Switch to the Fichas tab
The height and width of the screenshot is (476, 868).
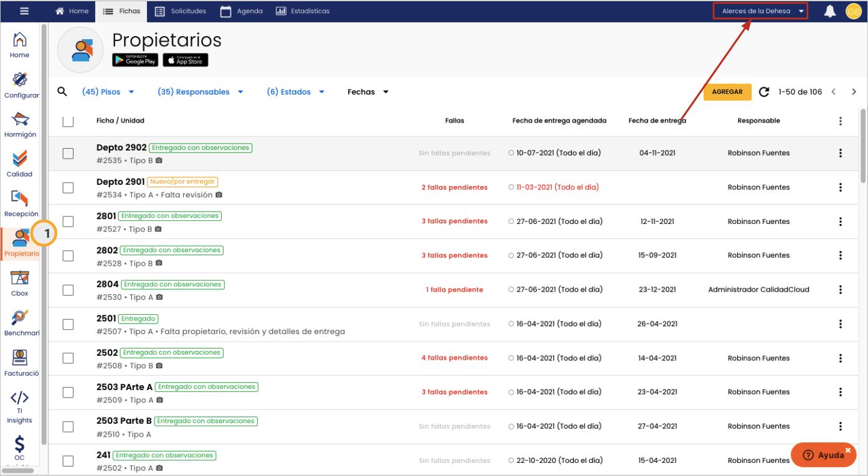point(122,11)
